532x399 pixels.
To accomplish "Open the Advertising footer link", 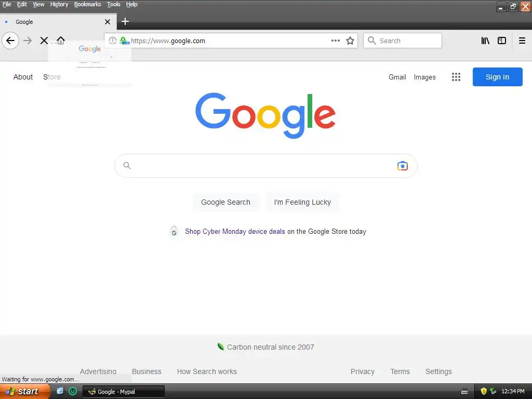I will [98, 371].
